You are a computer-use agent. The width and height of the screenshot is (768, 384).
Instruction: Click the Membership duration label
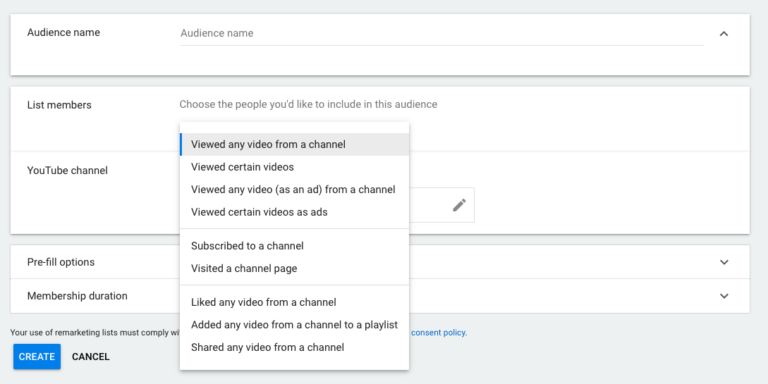tap(77, 296)
